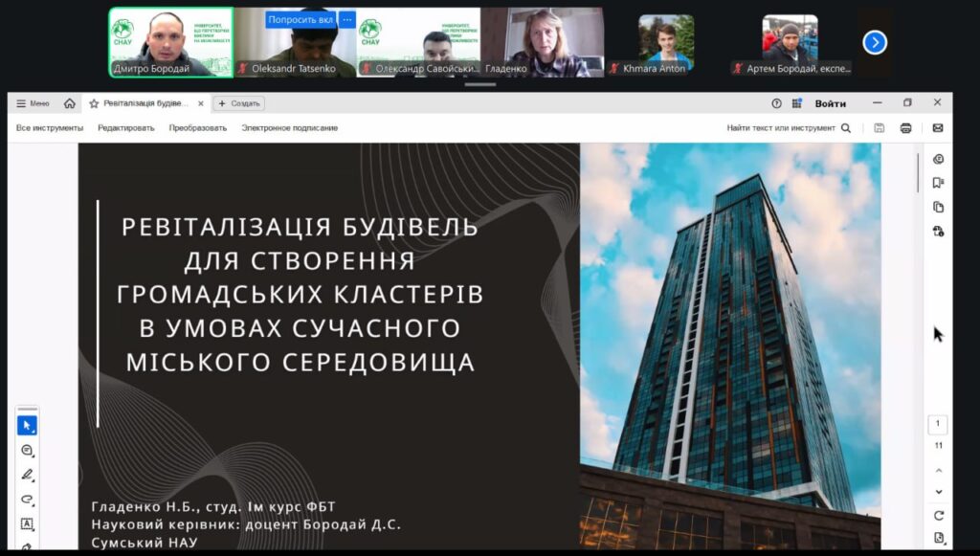Go to next page with down chevron
980x556 pixels.
click(x=939, y=492)
